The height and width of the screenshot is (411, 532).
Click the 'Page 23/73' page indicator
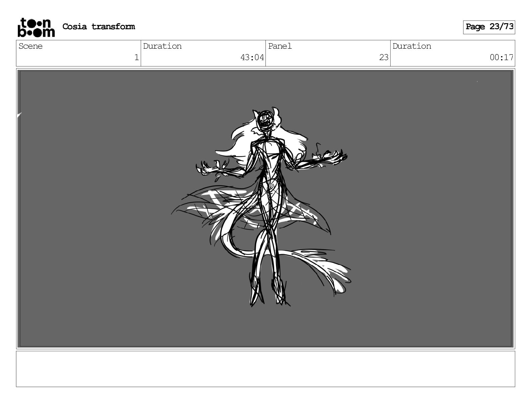[x=489, y=27]
